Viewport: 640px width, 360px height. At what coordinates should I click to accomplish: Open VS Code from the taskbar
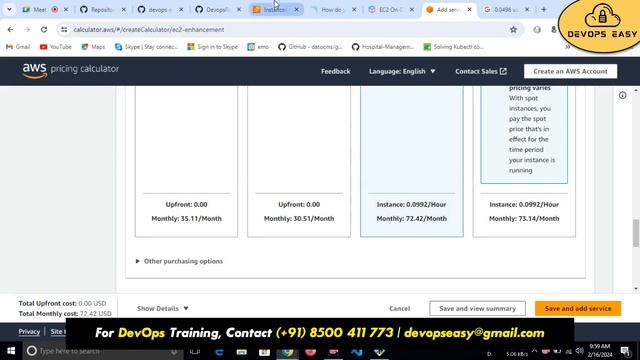point(356,351)
